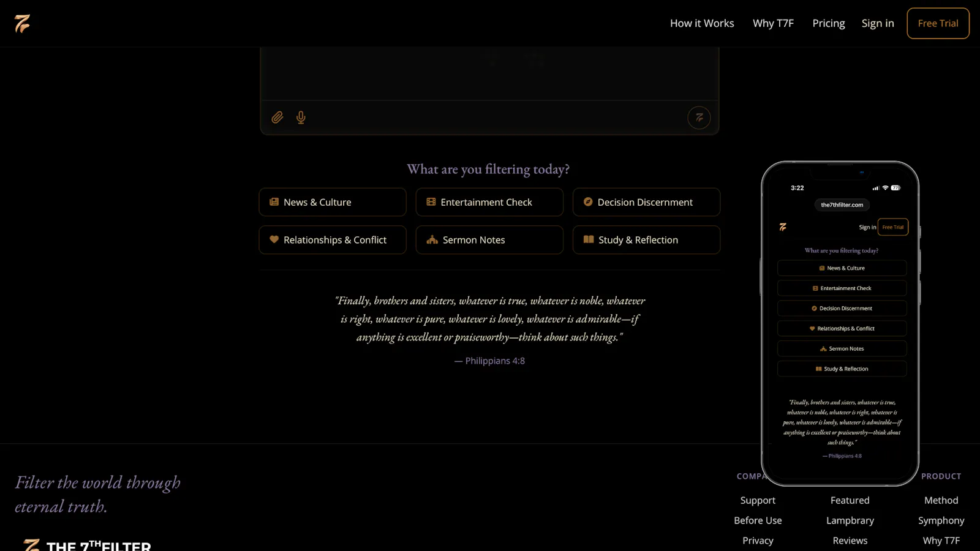This screenshot has width=980, height=551.
Task: Choose the Study & Reflection filter
Action: (x=646, y=240)
